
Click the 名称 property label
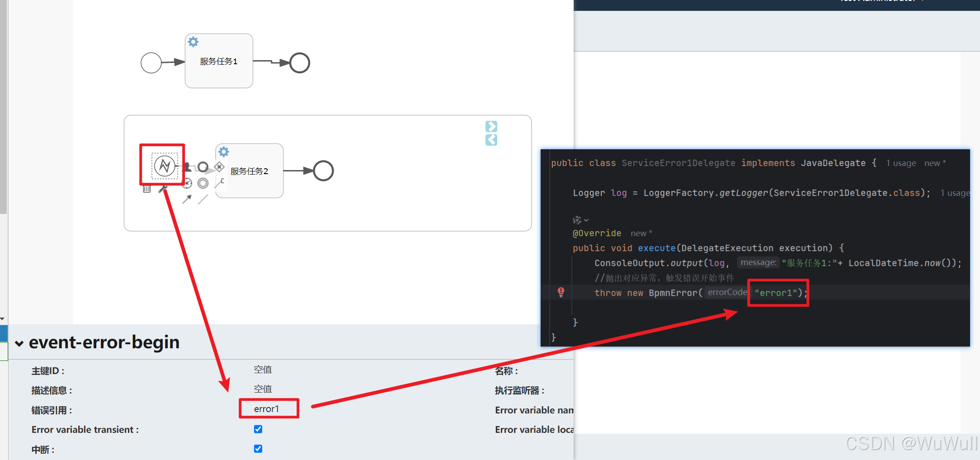click(506, 371)
